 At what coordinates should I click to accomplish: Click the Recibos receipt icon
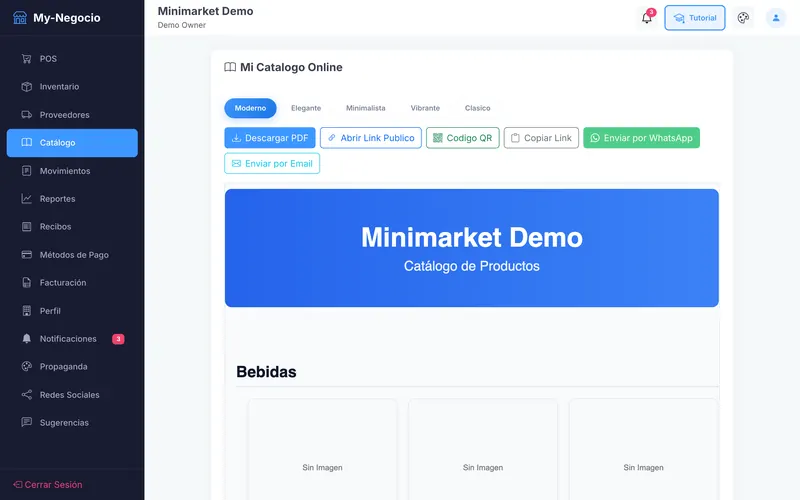pos(27,227)
